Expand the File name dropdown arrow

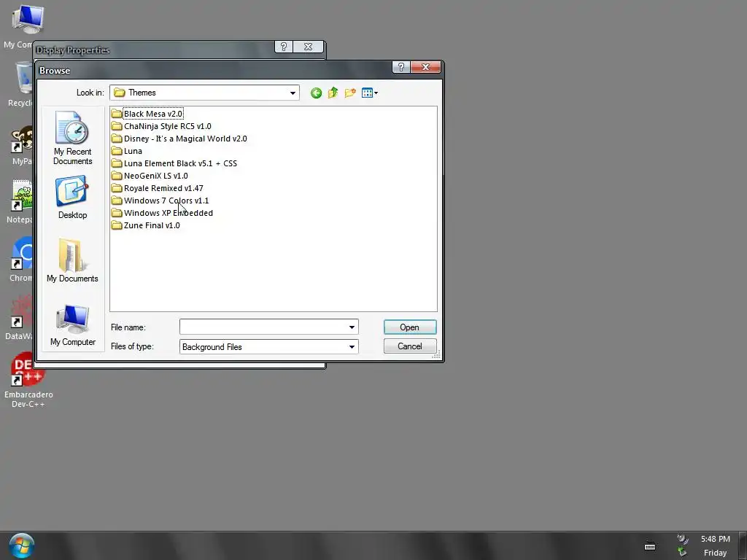[352, 327]
